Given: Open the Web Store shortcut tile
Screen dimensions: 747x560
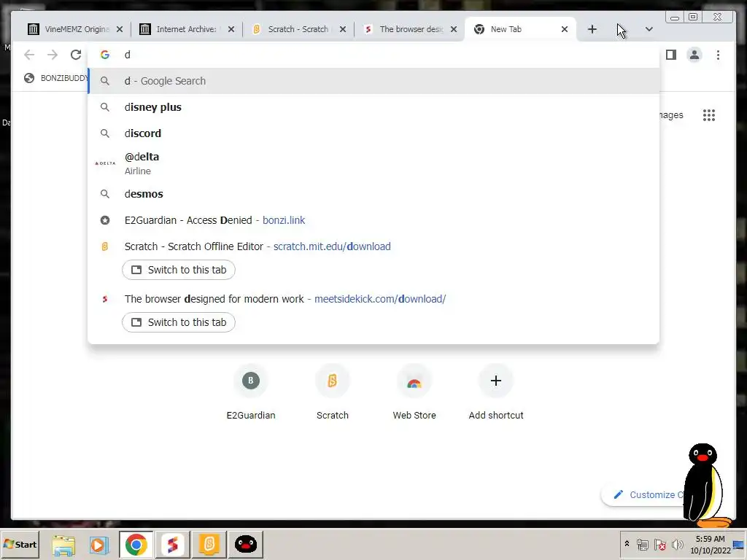Looking at the screenshot, I should coord(414,393).
